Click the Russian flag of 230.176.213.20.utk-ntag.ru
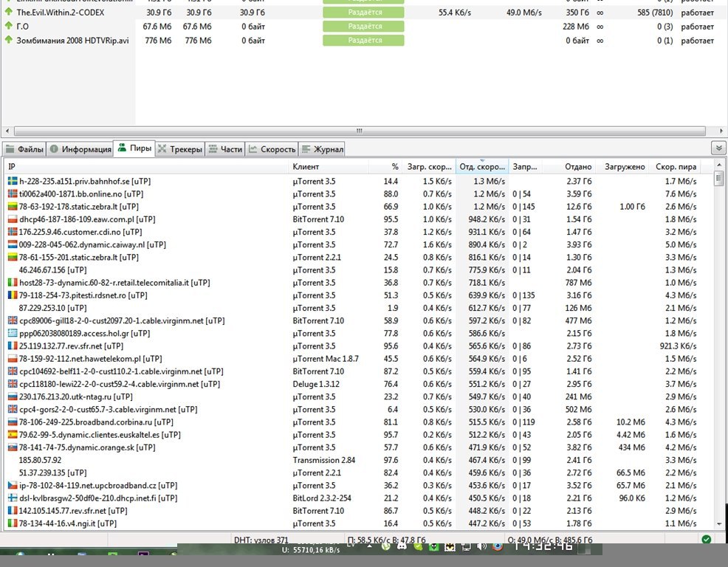 click(x=13, y=396)
